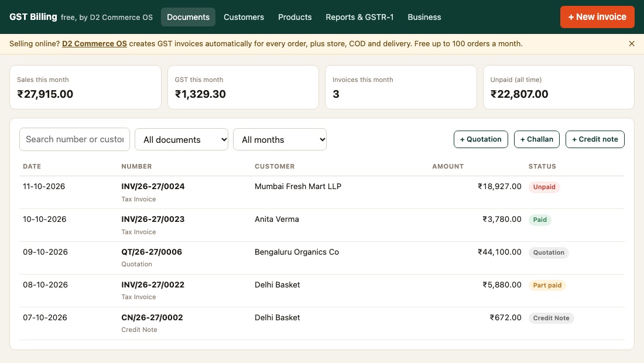Image resolution: width=644 pixels, height=363 pixels.
Task: Click amount ₹44,100.00
Action: (499, 252)
